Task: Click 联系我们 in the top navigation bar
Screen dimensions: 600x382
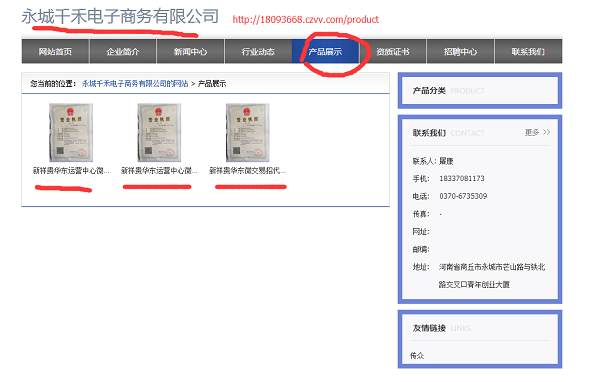Action: pos(528,51)
